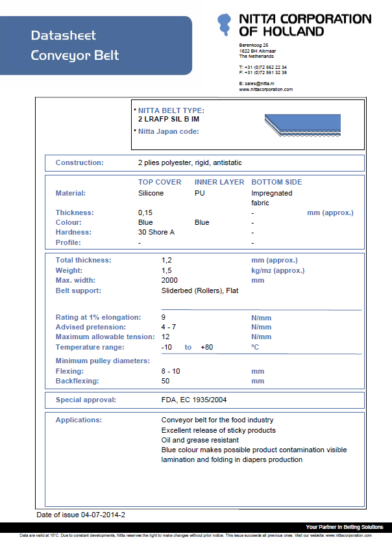392x553 pixels.
Task: Click the hardness value '30 Shore A'
Action: [156, 232]
